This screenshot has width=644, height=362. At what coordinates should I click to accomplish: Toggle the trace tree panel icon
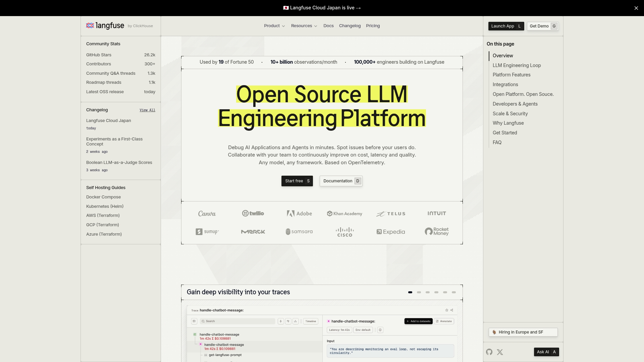[194, 321]
